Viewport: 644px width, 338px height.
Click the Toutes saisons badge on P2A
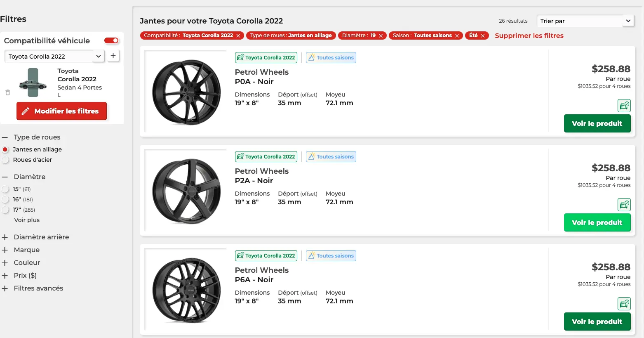pyautogui.click(x=331, y=157)
